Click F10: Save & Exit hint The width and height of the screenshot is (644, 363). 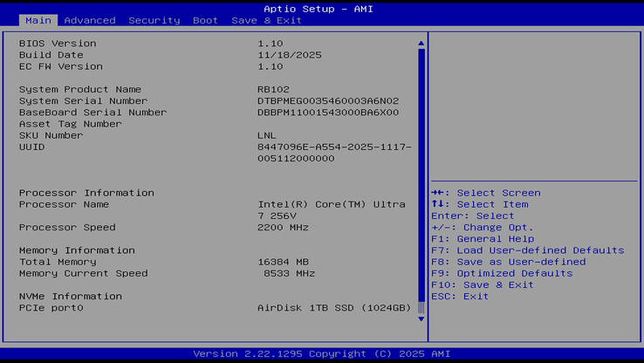click(x=483, y=285)
